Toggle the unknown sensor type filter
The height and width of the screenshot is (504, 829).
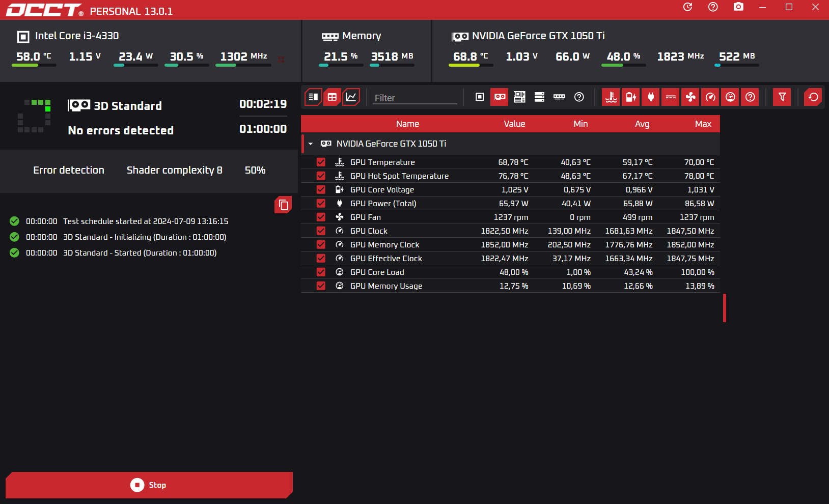pos(750,97)
